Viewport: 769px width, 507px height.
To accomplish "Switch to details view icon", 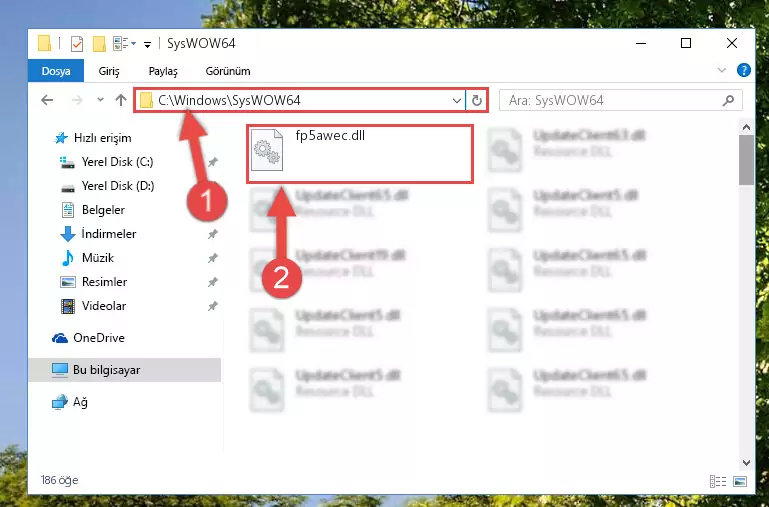I will tap(718, 481).
